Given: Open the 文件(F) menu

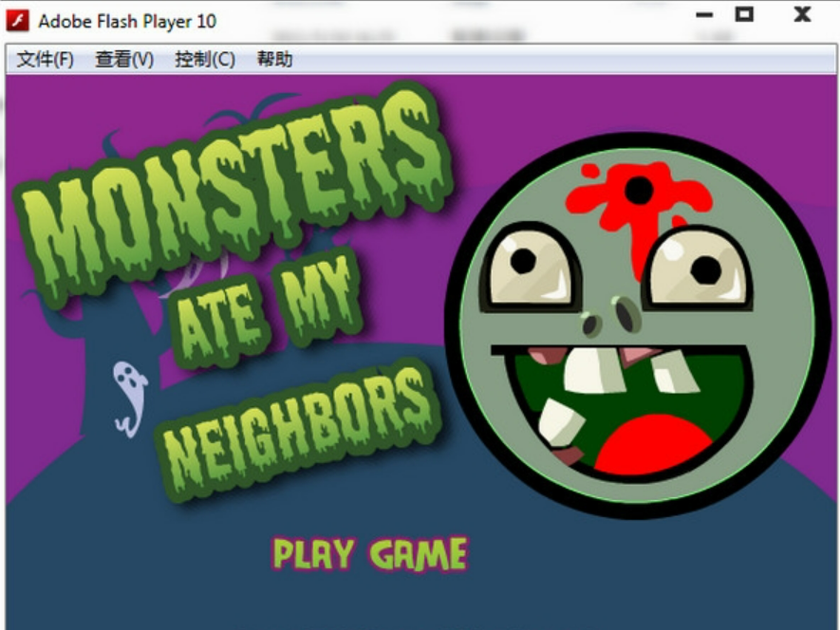Looking at the screenshot, I should [45, 59].
